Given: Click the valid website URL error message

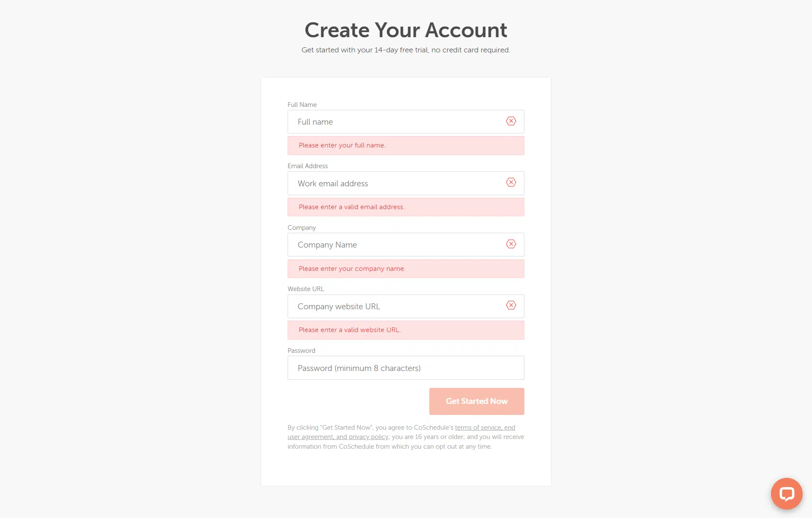Looking at the screenshot, I should [349, 330].
